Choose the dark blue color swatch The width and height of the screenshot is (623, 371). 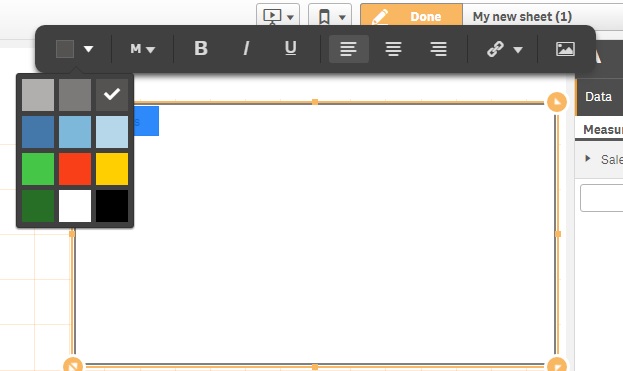(38, 132)
